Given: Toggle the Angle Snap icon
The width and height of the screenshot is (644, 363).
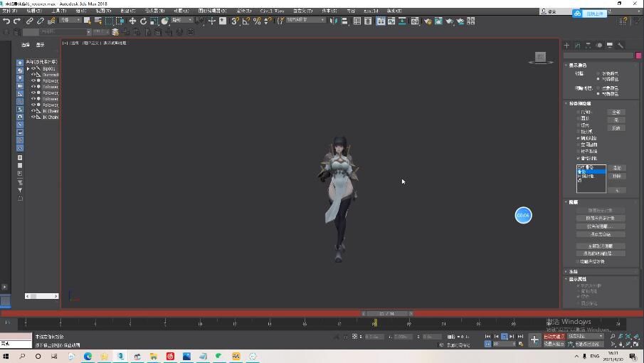Looking at the screenshot, I should pyautogui.click(x=246, y=21).
